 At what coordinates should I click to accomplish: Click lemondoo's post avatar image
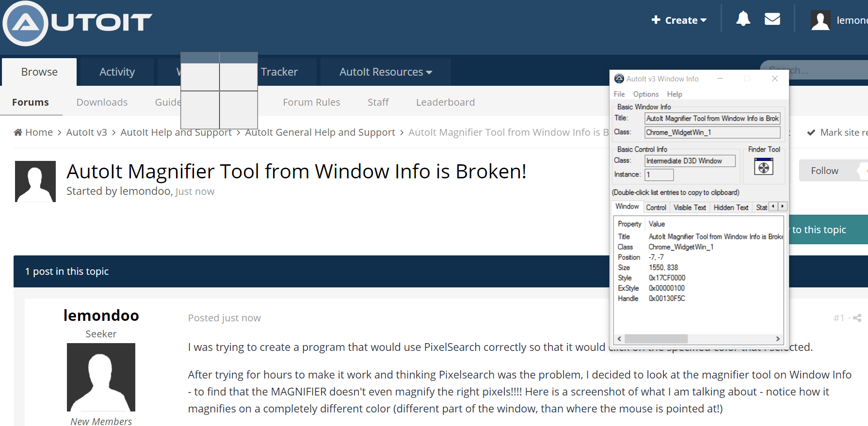[x=101, y=377]
